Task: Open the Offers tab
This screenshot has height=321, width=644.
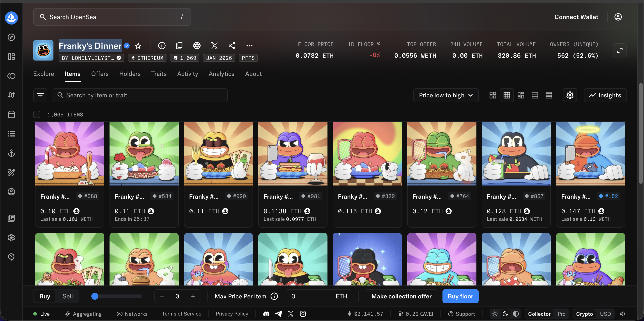Action: coord(100,74)
